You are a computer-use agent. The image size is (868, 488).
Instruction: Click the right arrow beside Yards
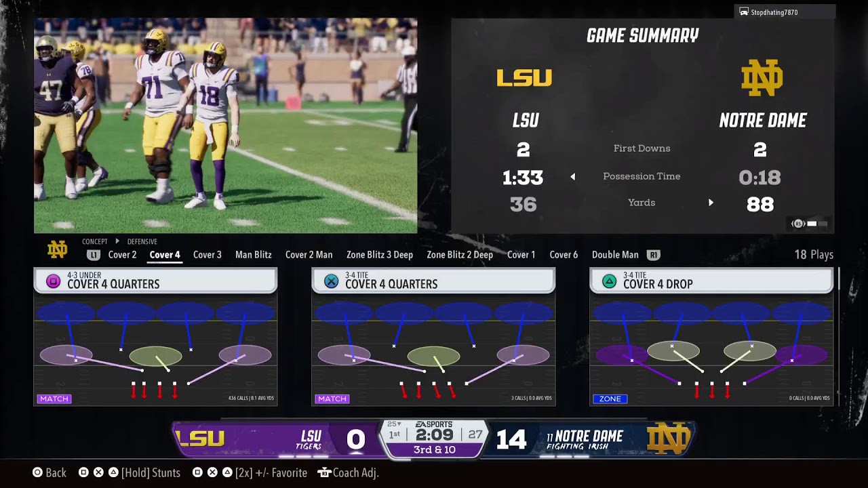tap(711, 203)
